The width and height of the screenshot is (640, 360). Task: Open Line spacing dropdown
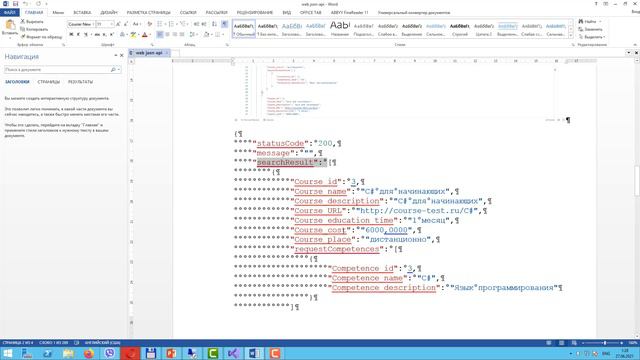[x=193, y=35]
